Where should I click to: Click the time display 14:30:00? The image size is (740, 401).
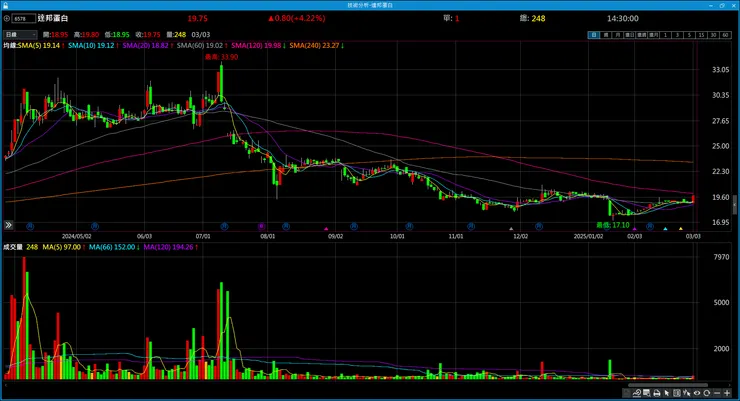622,18
